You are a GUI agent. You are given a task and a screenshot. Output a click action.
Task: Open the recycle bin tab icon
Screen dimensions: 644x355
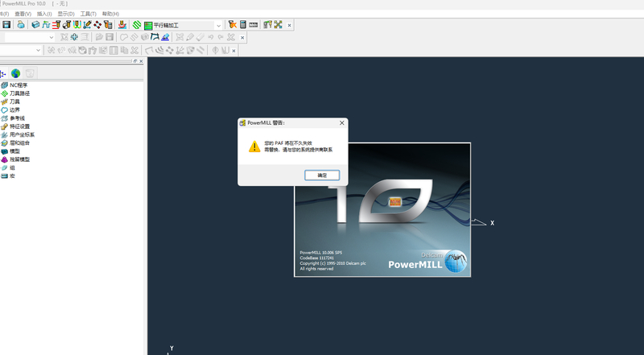click(x=30, y=73)
